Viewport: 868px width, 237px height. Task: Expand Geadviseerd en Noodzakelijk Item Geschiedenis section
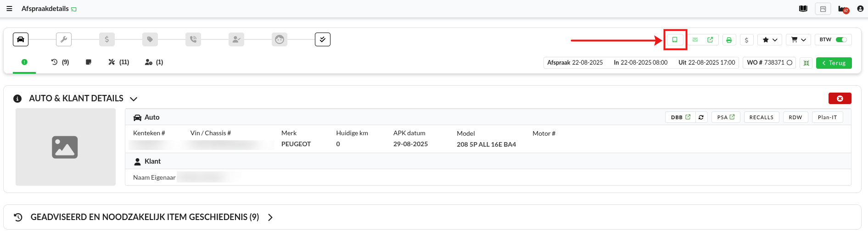270,217
